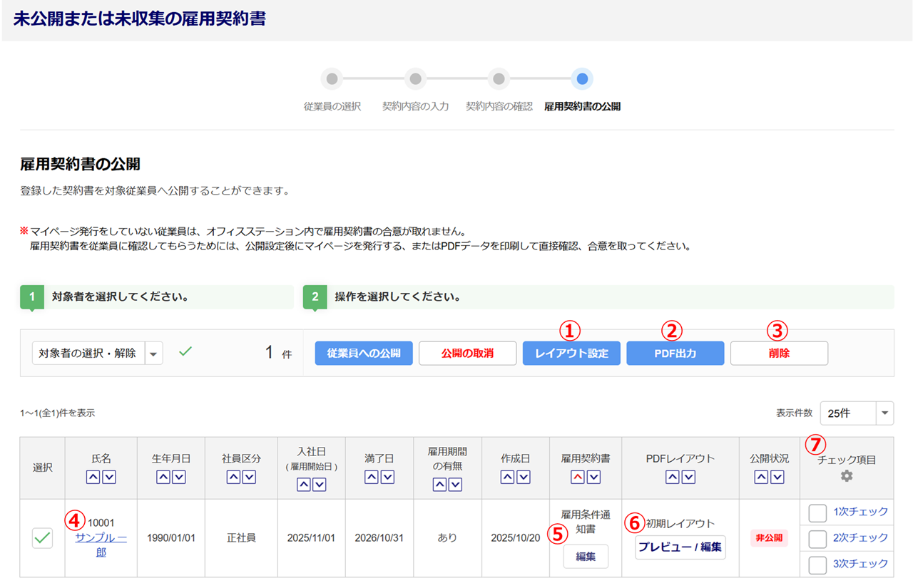Click the 従業員への公開 button
The image size is (913, 588).
tap(364, 353)
